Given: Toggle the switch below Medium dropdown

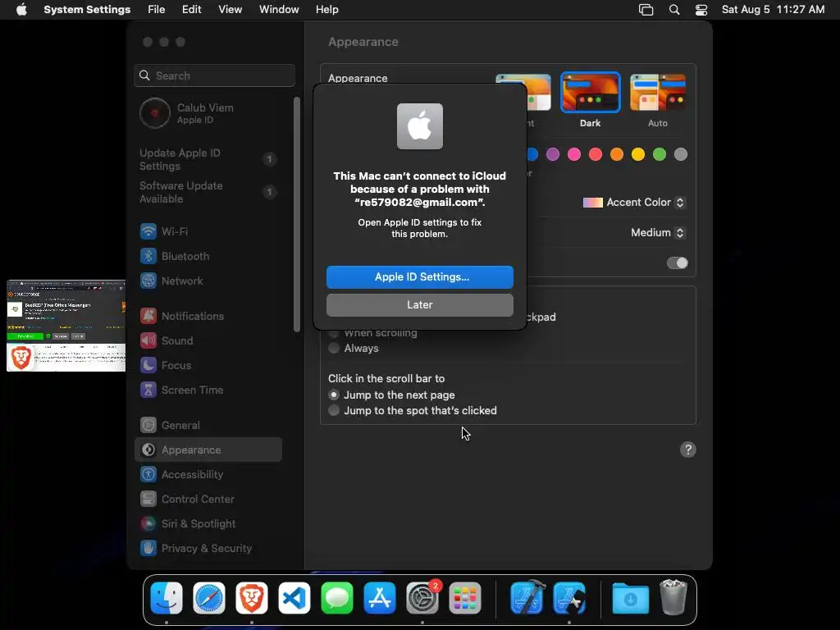Looking at the screenshot, I should tap(677, 263).
